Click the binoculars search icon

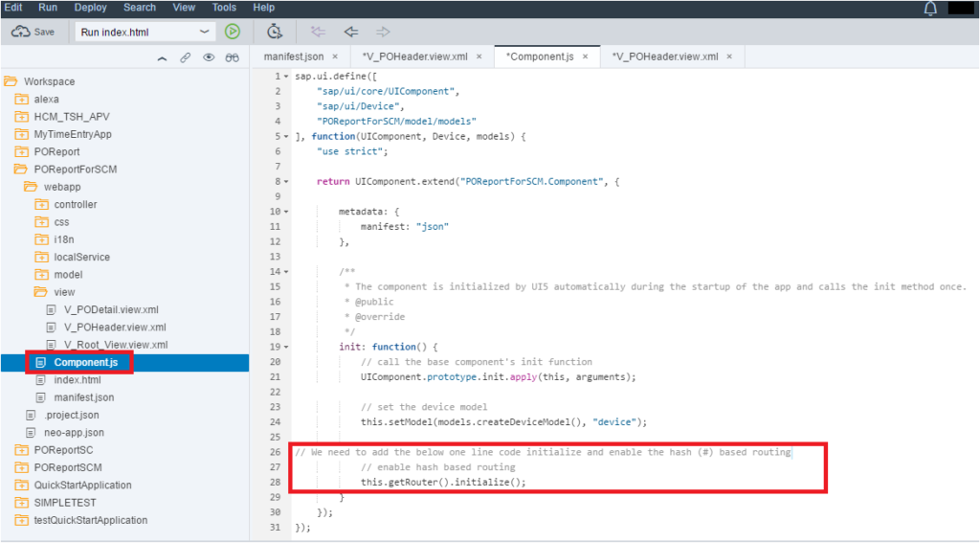coord(232,57)
